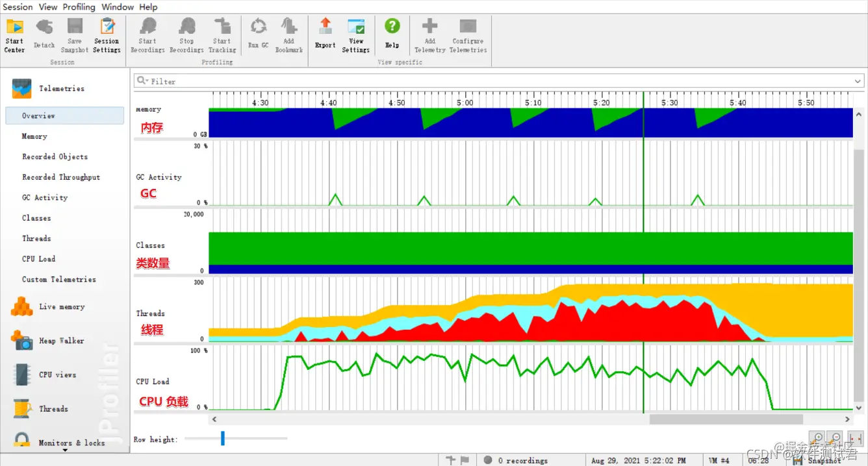Run garbage collection with Run GC
Screen dimensions: 868x466
click(258, 35)
